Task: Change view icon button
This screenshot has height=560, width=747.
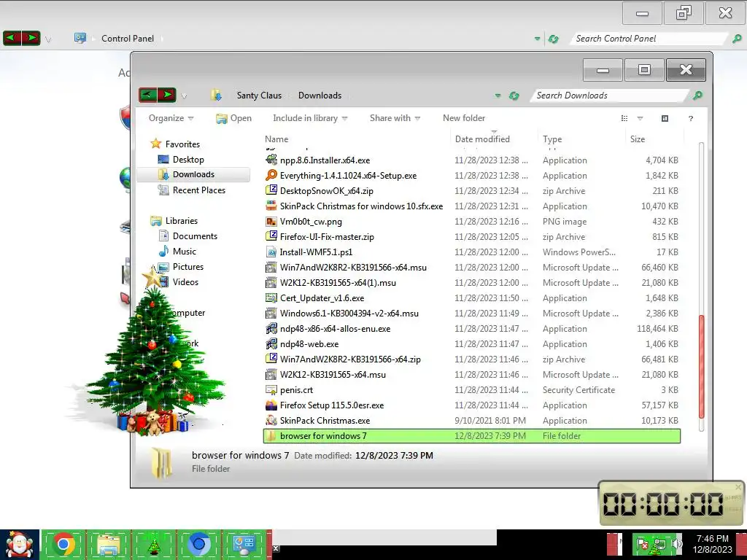Action: [624, 118]
